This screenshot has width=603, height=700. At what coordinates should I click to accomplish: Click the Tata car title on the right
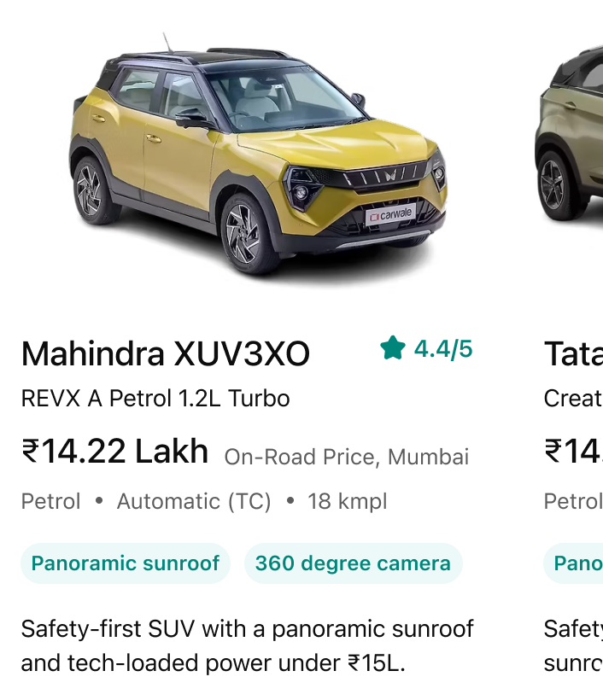[573, 353]
